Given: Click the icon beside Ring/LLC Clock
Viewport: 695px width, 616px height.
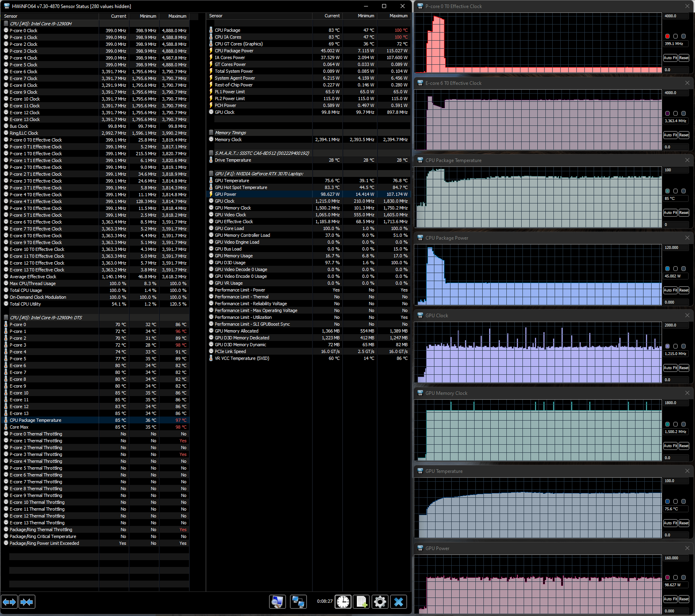Looking at the screenshot, I should [6, 133].
